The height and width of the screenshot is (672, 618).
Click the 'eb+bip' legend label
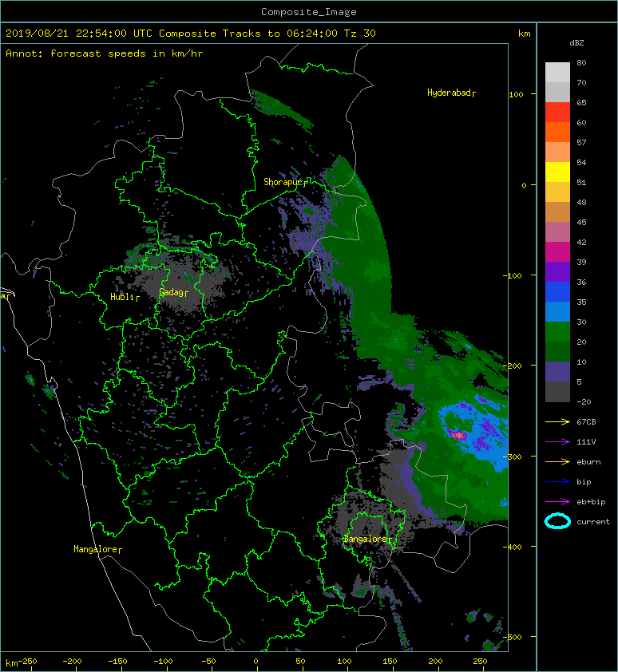[591, 502]
